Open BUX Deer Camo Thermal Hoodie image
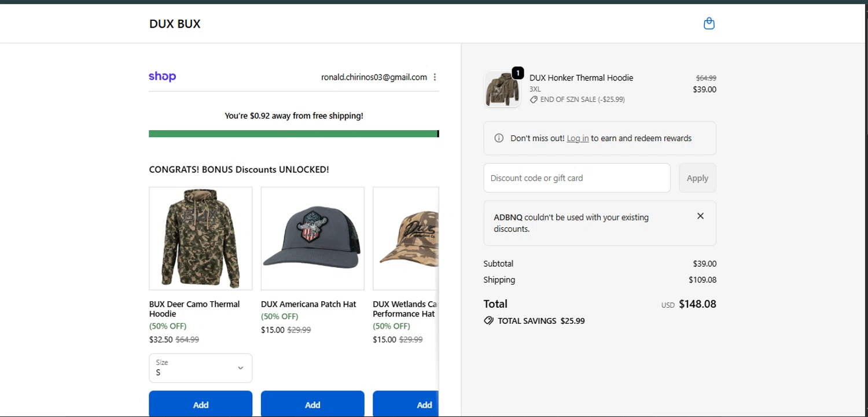 [x=200, y=238]
